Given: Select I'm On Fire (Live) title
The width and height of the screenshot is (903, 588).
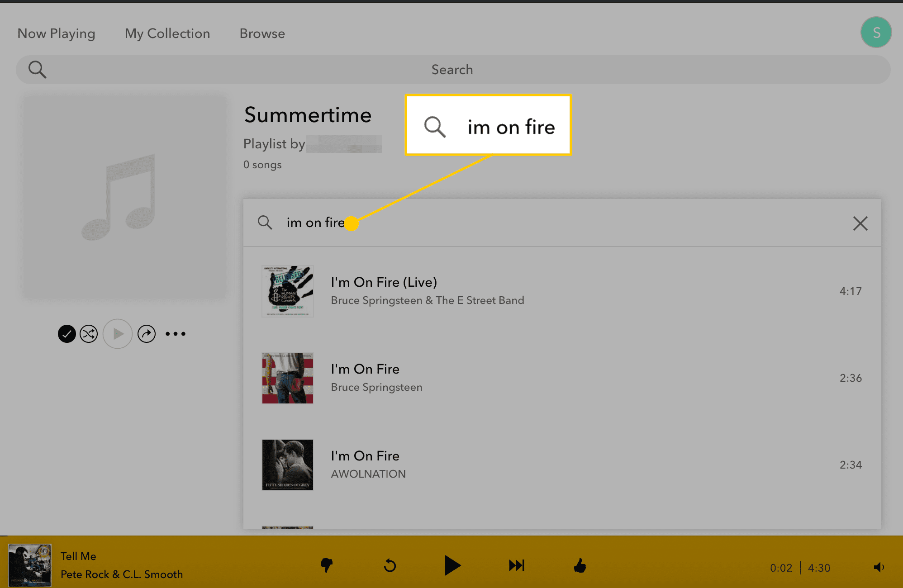Looking at the screenshot, I should point(384,282).
